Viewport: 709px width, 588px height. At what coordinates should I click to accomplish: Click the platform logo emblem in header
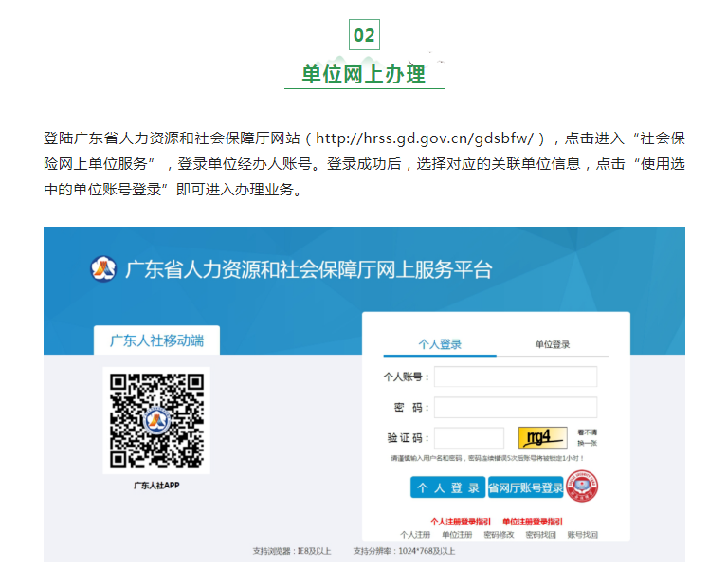103,269
